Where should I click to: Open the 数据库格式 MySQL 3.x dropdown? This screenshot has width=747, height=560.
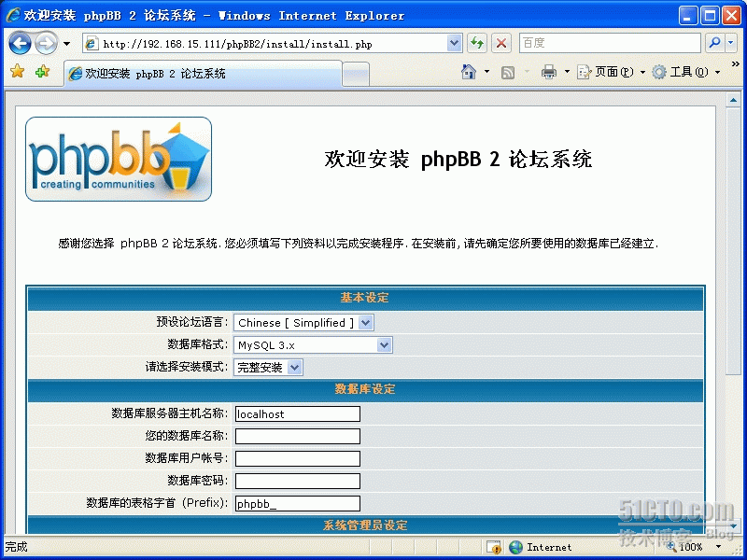coord(313,345)
